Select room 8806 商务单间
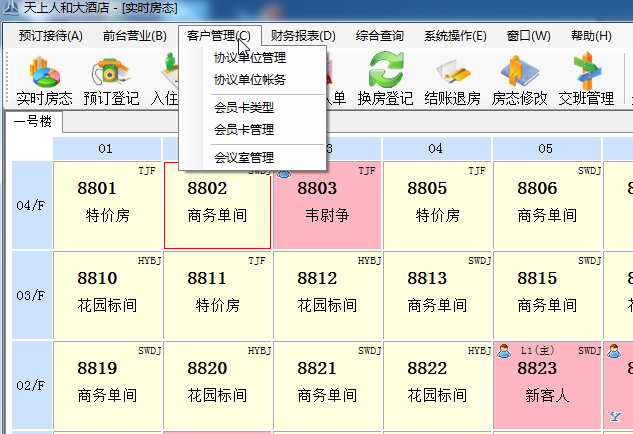Viewport: 633px width, 434px height. tap(547, 205)
